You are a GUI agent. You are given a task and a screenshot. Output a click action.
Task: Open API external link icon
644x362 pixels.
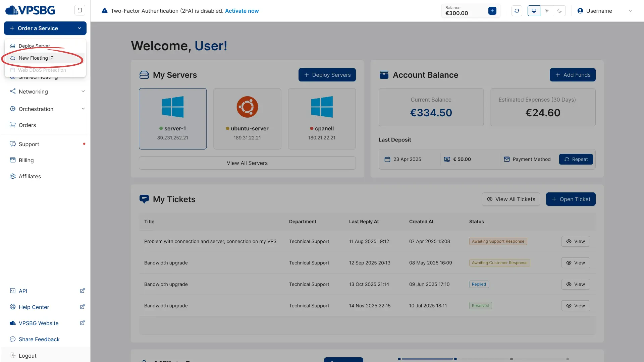pos(83,291)
